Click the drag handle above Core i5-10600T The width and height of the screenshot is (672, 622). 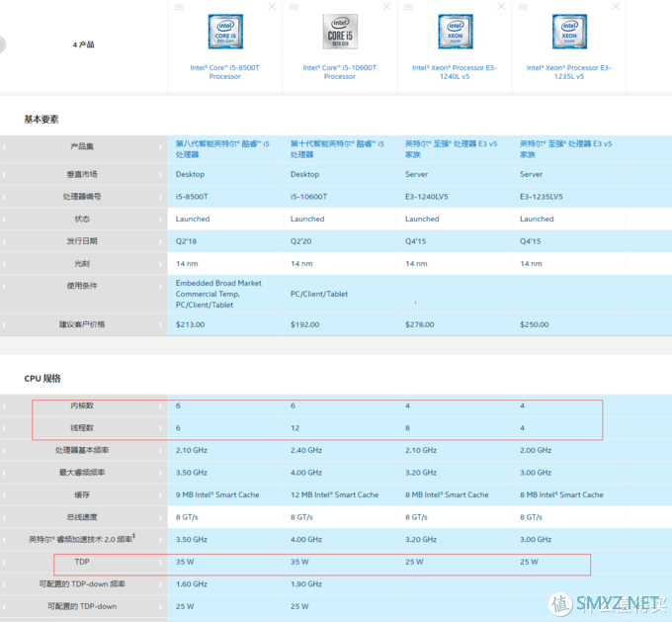[x=294, y=7]
